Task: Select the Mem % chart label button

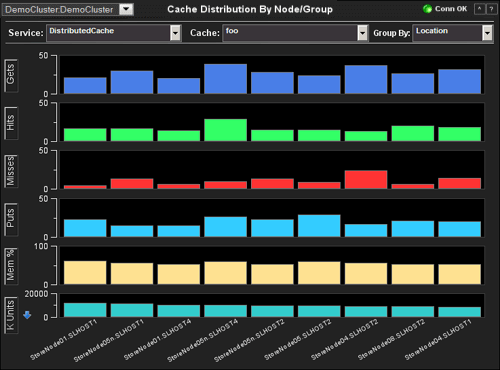Action: (11, 267)
